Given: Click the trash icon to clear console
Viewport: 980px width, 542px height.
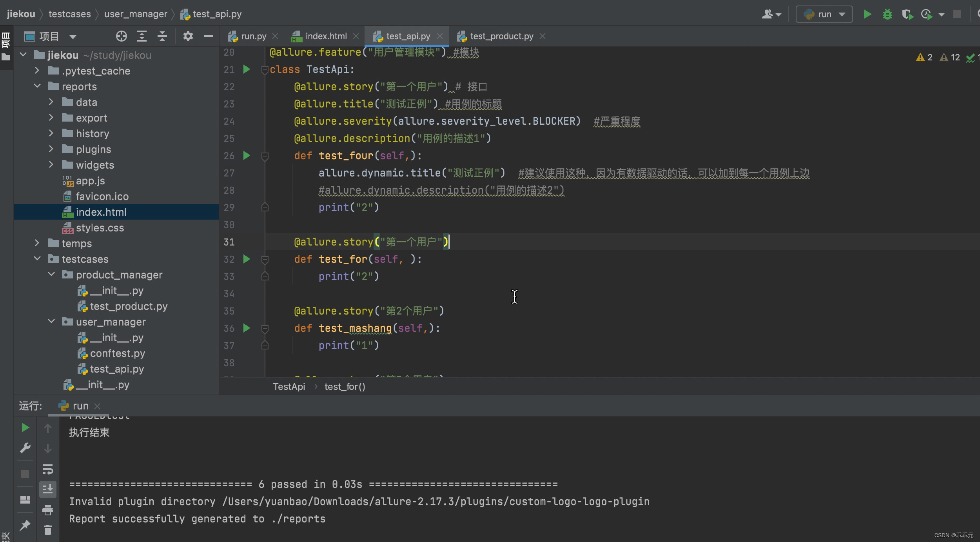Looking at the screenshot, I should (x=48, y=530).
